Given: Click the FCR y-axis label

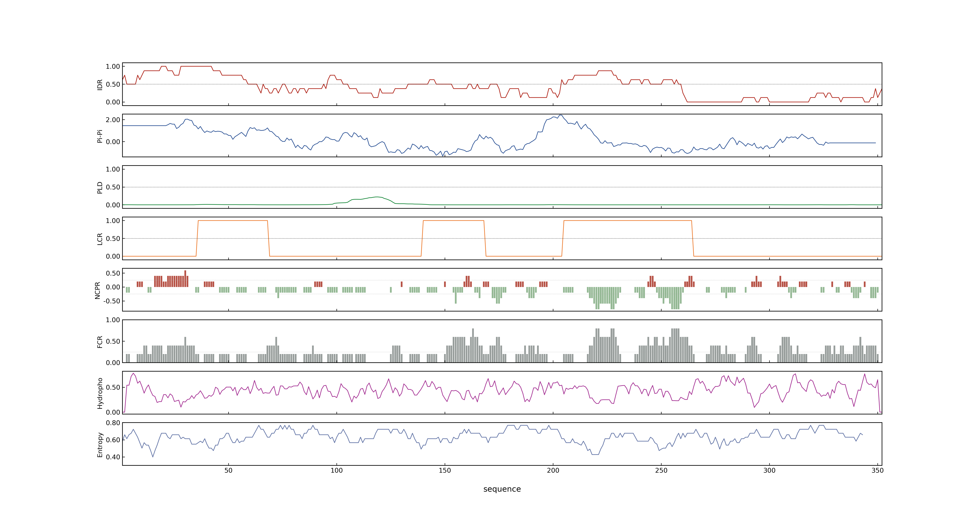Looking at the screenshot, I should click(100, 341).
